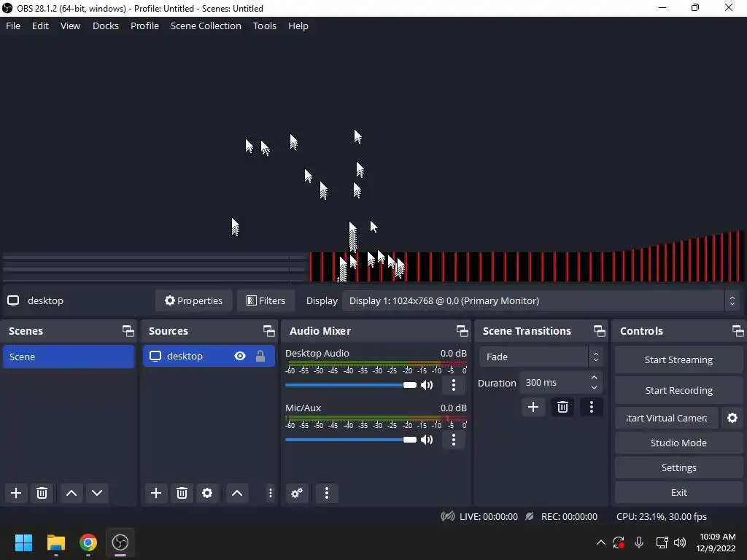Select the Scene item in Scenes list

[x=69, y=357]
